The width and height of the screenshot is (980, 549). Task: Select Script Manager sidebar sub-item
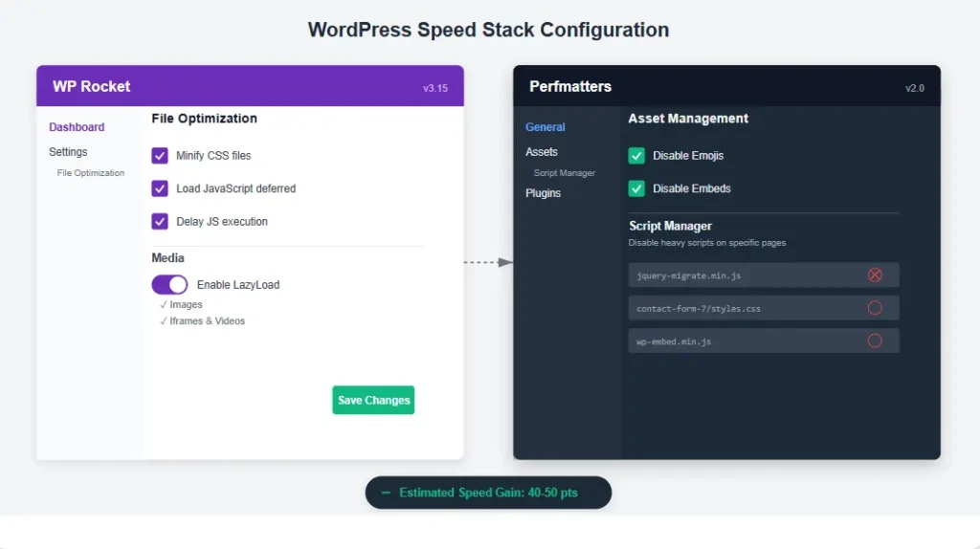click(565, 173)
